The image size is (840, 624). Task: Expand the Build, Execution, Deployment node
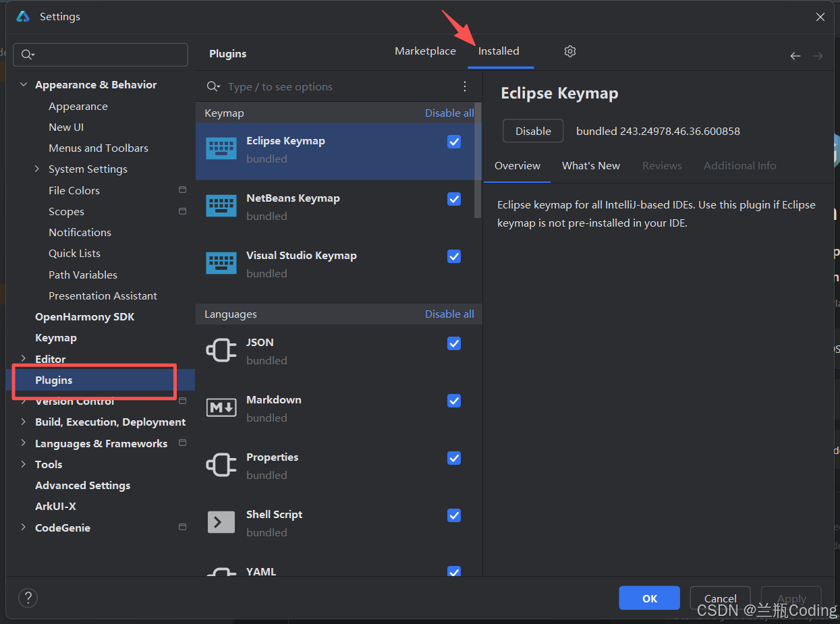click(x=24, y=422)
